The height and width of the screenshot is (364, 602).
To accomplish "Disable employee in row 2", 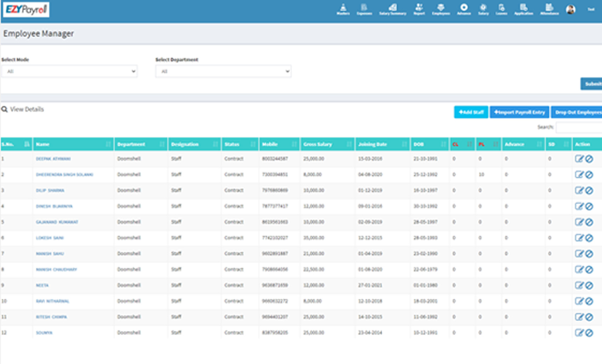I will pos(589,175).
